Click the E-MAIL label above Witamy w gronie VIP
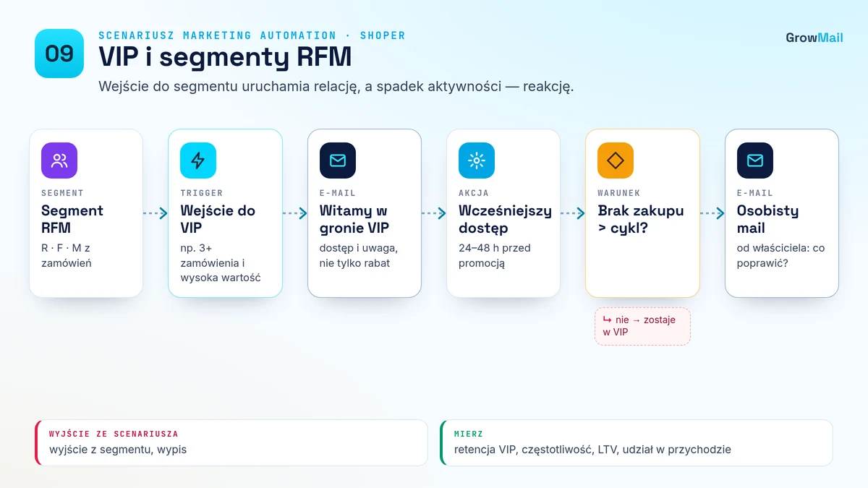 pos(338,193)
